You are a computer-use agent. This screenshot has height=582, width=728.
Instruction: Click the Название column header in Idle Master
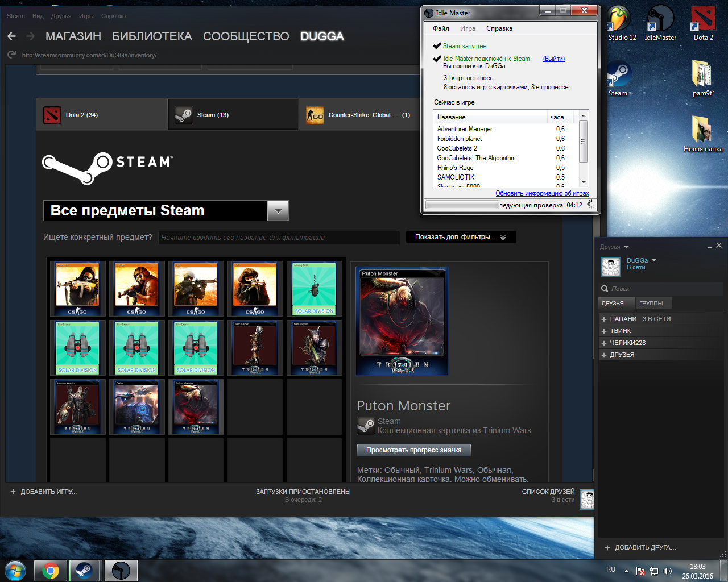tap(491, 117)
